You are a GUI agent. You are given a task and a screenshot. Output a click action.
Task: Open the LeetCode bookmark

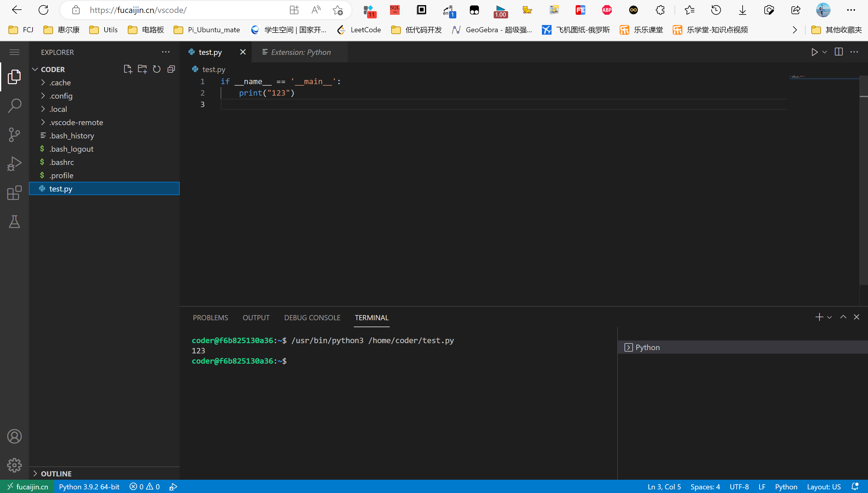(x=359, y=30)
